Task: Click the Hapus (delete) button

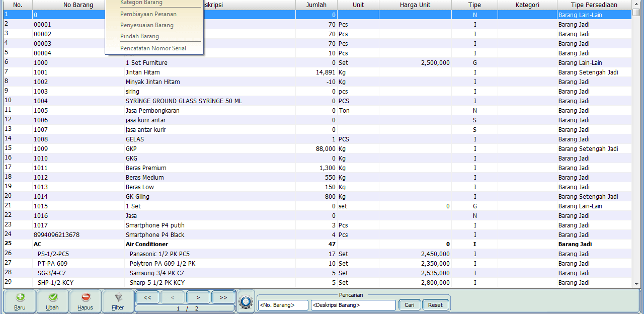Action: coord(85,301)
